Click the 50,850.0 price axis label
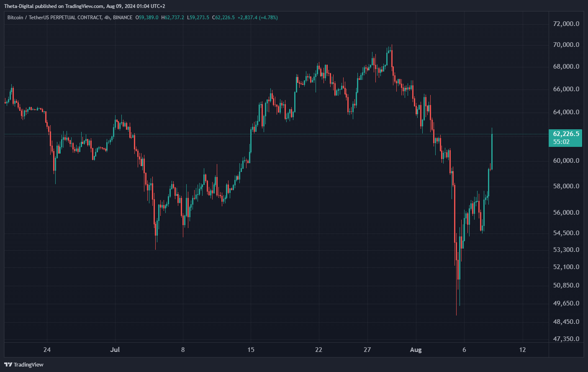588x372 pixels. click(566, 285)
